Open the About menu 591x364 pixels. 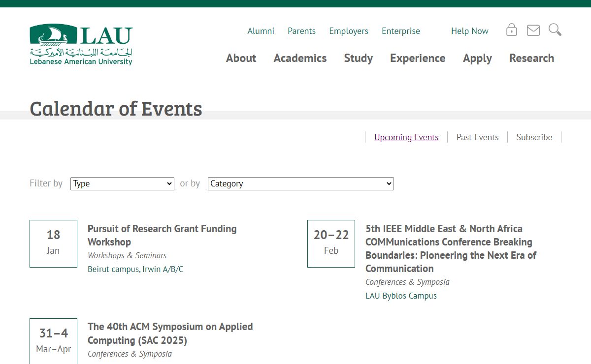[x=241, y=58]
